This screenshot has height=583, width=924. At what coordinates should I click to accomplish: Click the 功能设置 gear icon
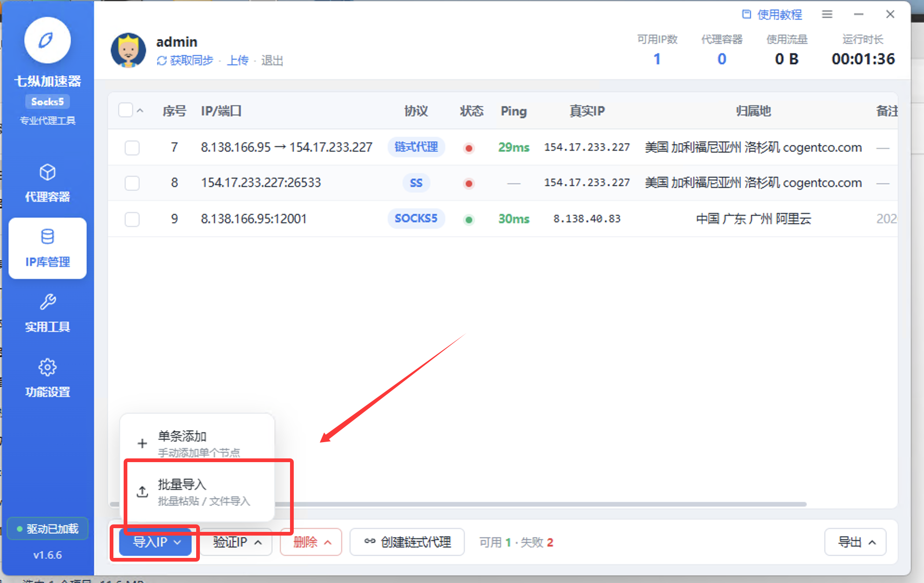(47, 367)
